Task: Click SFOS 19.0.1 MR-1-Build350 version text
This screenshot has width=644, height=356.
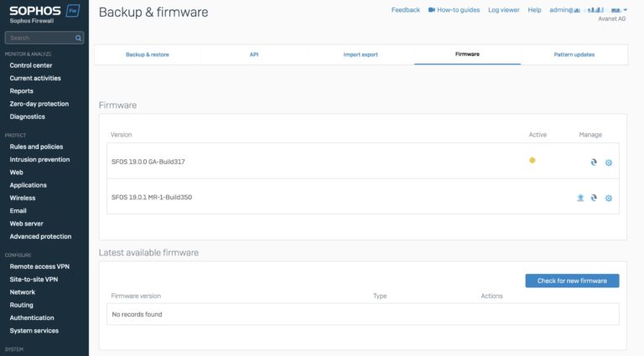Action: [152, 198]
